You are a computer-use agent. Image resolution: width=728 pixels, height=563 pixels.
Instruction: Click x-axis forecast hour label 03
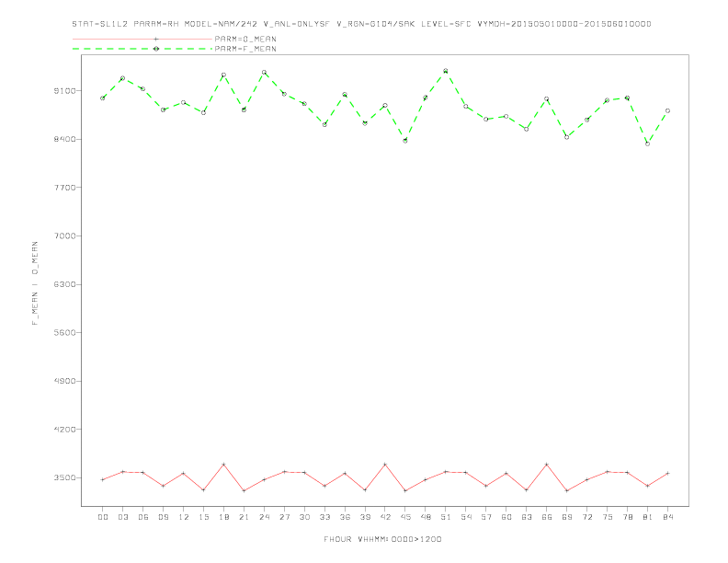[x=122, y=517]
